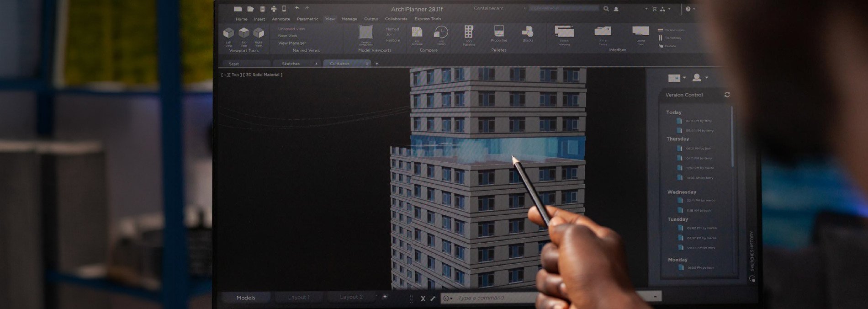Screen dimensions: 868x309
Task: Open ARC History
Action: coord(441,36)
